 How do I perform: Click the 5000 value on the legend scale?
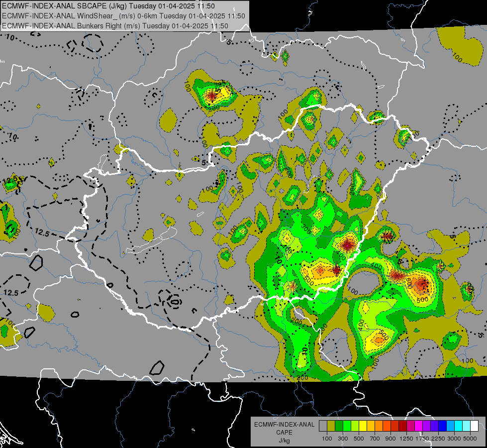point(470,439)
